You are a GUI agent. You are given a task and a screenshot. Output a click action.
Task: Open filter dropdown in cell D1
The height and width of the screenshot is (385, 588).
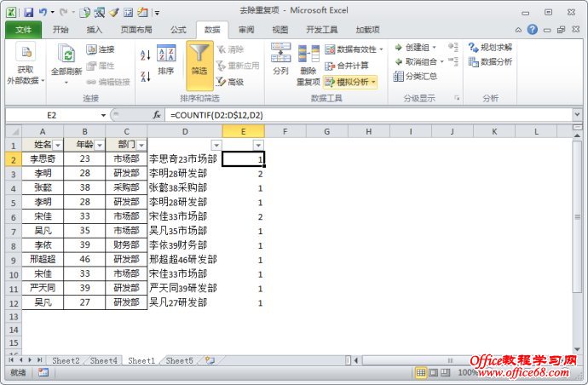pyautogui.click(x=216, y=145)
